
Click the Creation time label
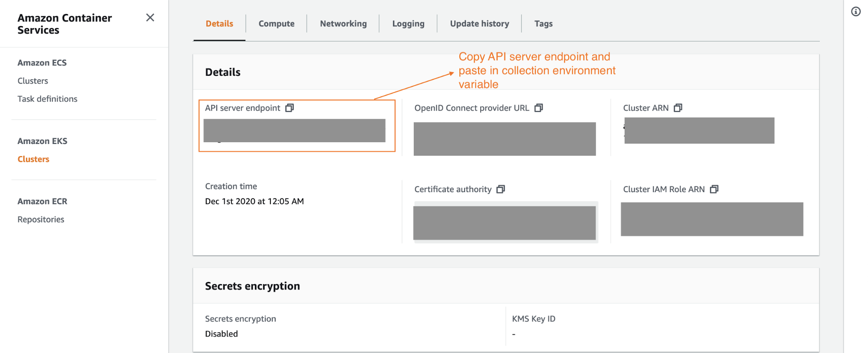(x=231, y=186)
